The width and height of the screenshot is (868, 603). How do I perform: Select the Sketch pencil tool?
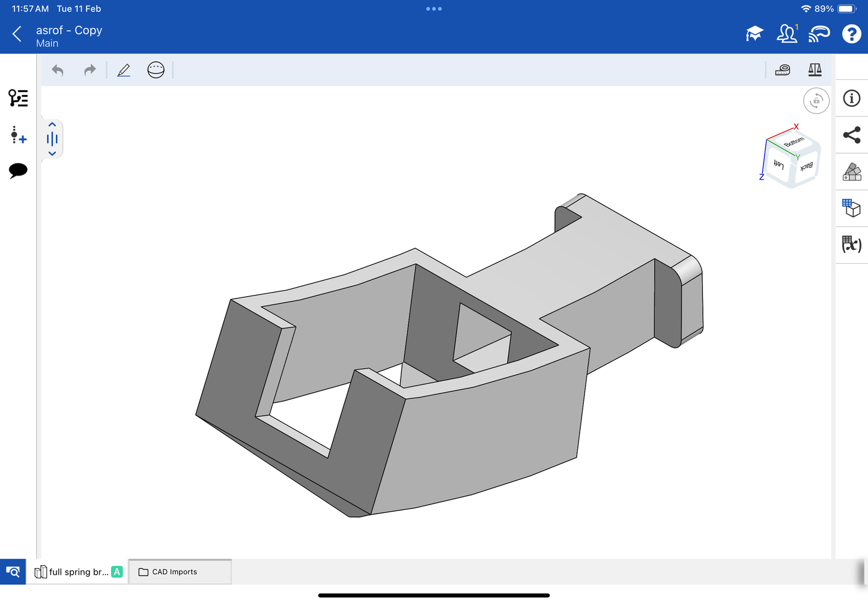pos(124,70)
